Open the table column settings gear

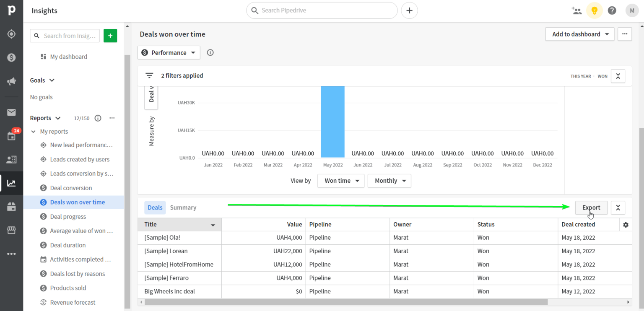626,225
